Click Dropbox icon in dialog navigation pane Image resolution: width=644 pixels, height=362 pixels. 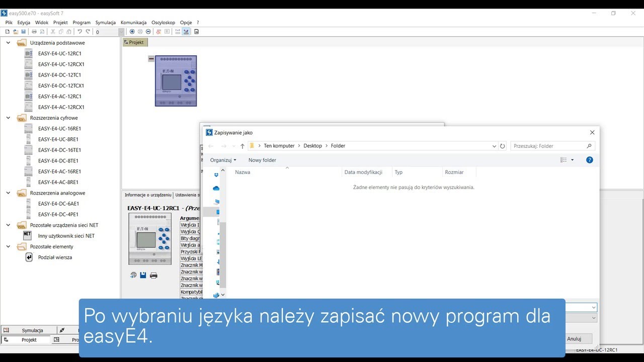point(216,175)
